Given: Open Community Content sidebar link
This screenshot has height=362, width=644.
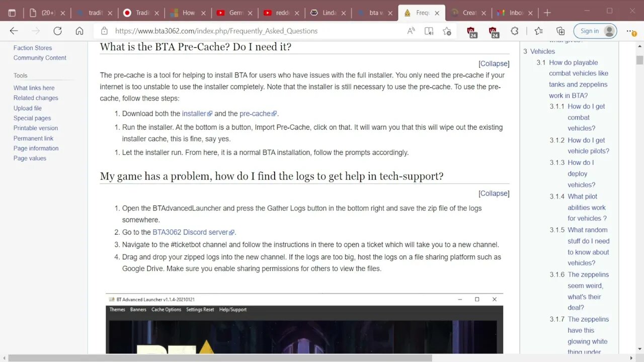Looking at the screenshot, I should click(x=40, y=58).
